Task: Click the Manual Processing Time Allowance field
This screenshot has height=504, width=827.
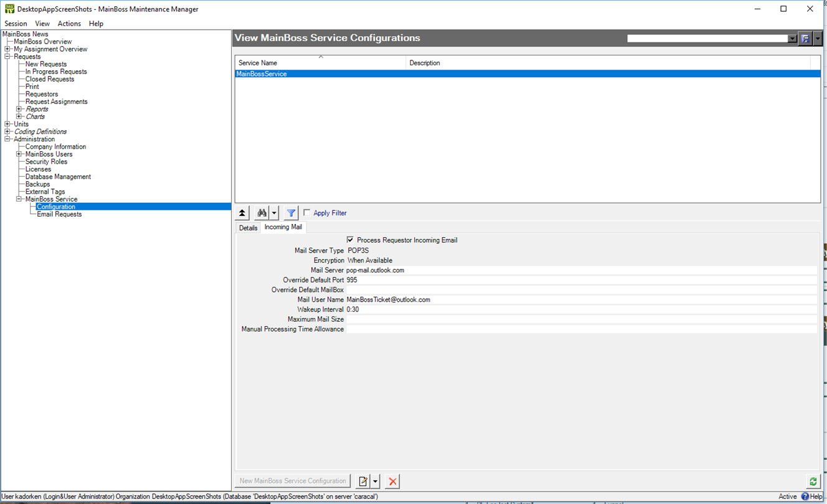Action: 581,329
